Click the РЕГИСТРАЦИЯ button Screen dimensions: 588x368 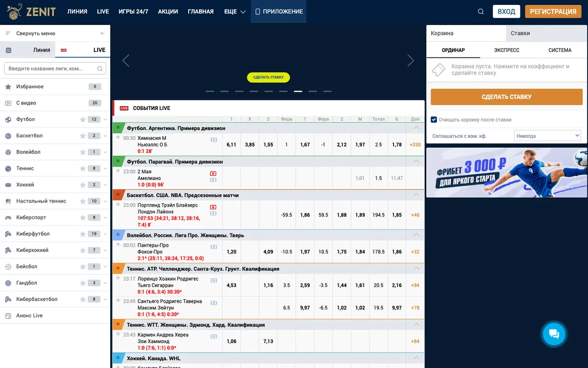(553, 11)
